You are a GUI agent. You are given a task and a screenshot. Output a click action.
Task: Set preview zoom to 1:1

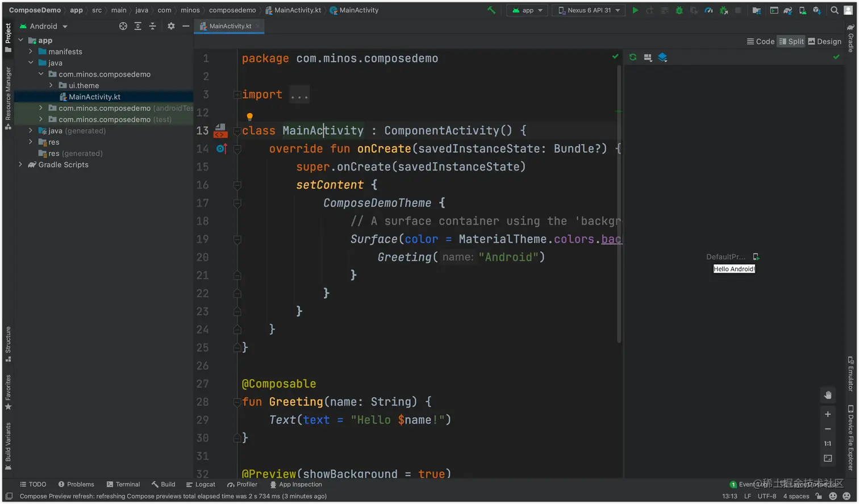(828, 444)
